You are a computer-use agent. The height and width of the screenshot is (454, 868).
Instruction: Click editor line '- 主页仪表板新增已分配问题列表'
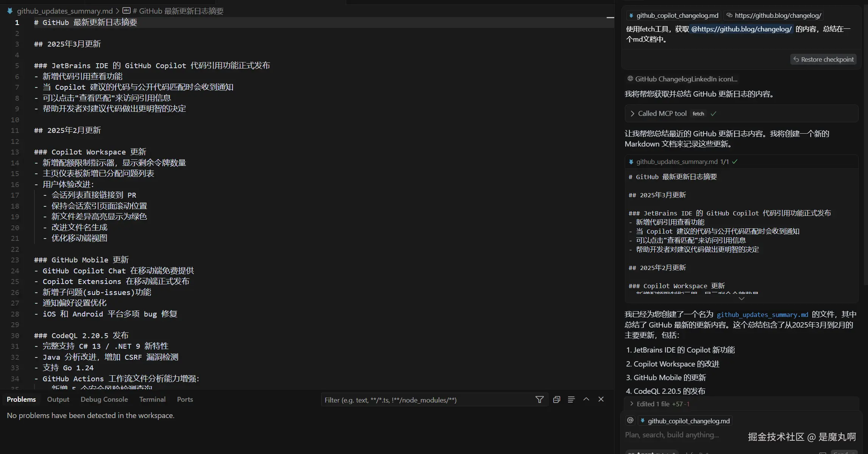94,173
